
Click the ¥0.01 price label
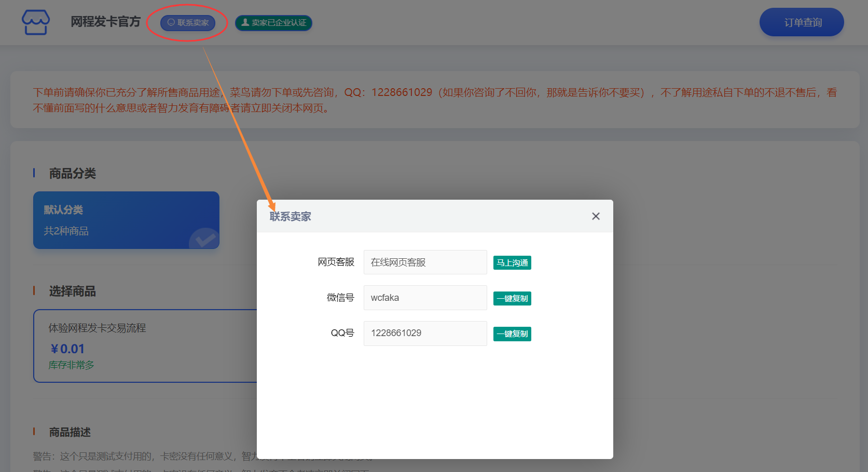pyautogui.click(x=67, y=349)
